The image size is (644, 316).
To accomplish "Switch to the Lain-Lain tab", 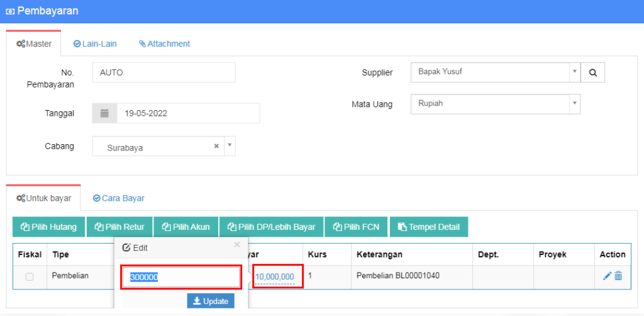I will [x=95, y=44].
